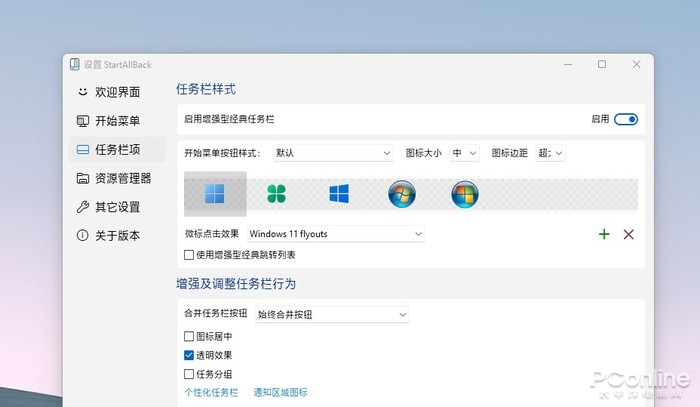Enable 使用增强型经典跳转列表 checkbox
Screen dimensions: 700x407
(x=189, y=255)
